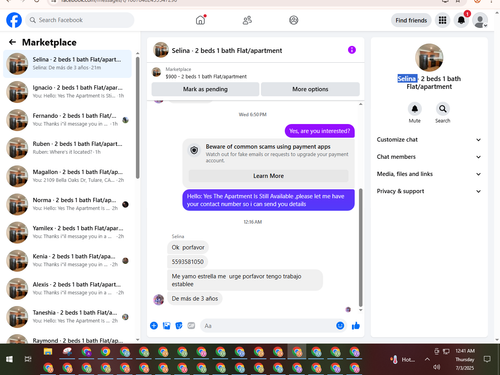
Task: Click Mark as pending button
Action: coord(205,89)
